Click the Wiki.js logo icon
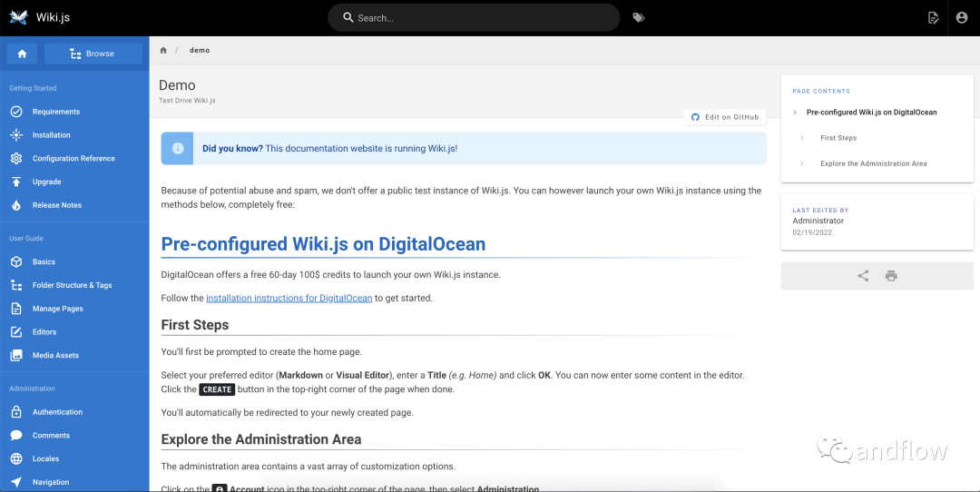The height and width of the screenshot is (492, 980). (x=19, y=17)
